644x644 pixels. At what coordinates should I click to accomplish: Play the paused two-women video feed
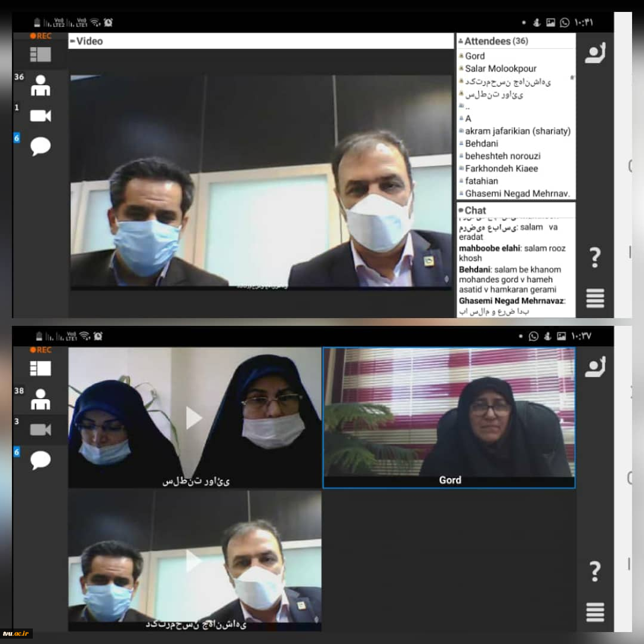click(x=194, y=418)
